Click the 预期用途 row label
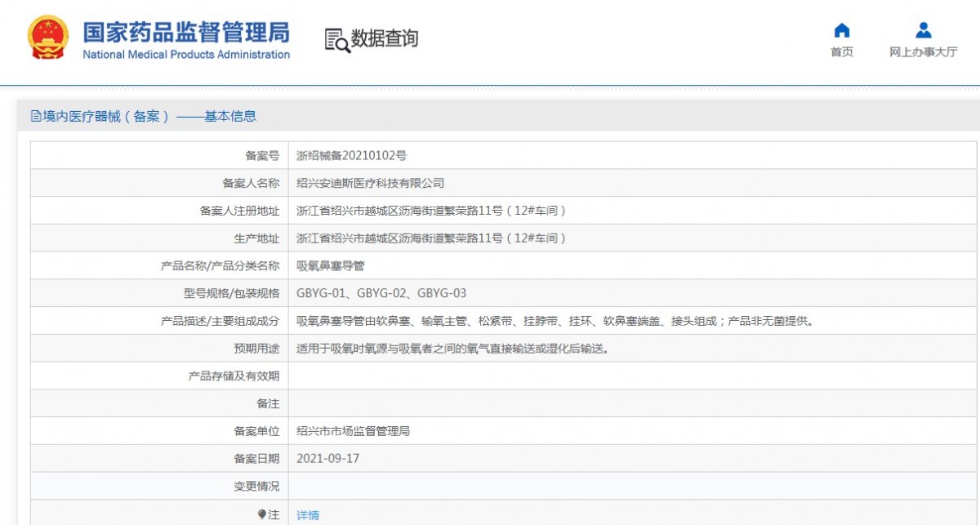The image size is (980, 525). [256, 349]
